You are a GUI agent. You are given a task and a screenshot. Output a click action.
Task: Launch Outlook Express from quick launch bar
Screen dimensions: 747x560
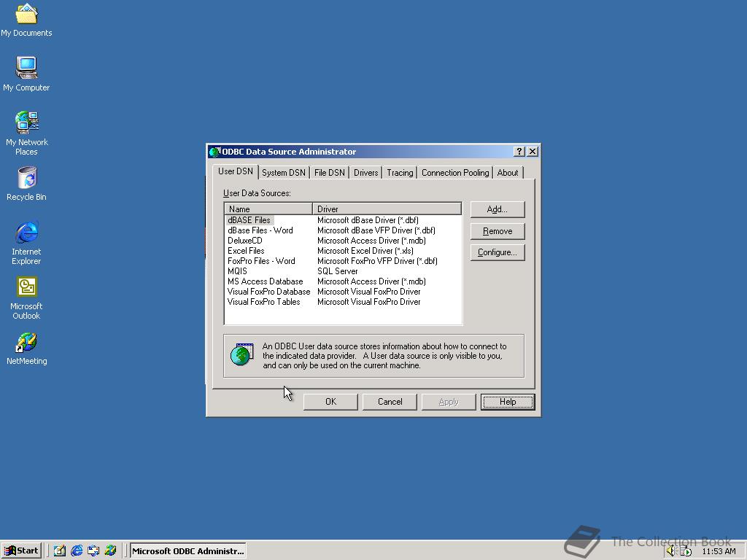pos(93,551)
